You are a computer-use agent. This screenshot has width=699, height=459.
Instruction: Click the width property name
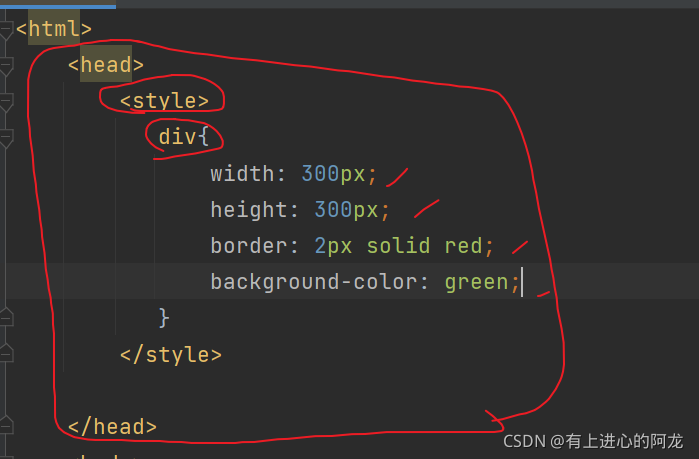tap(242, 173)
